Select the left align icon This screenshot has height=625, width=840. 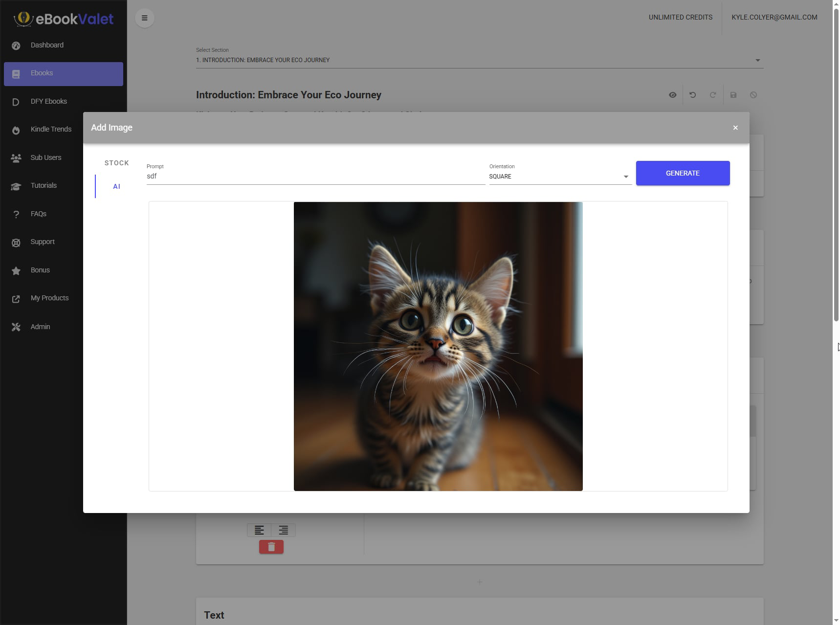coord(259,530)
